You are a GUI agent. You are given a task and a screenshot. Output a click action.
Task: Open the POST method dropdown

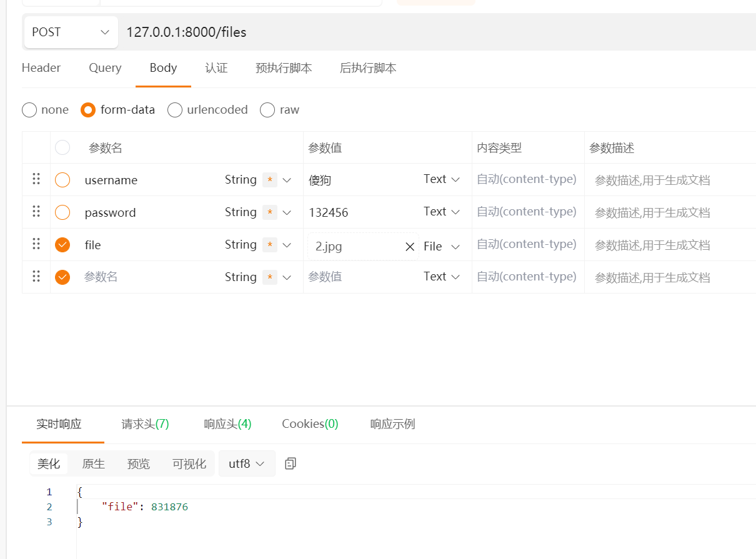tap(71, 32)
